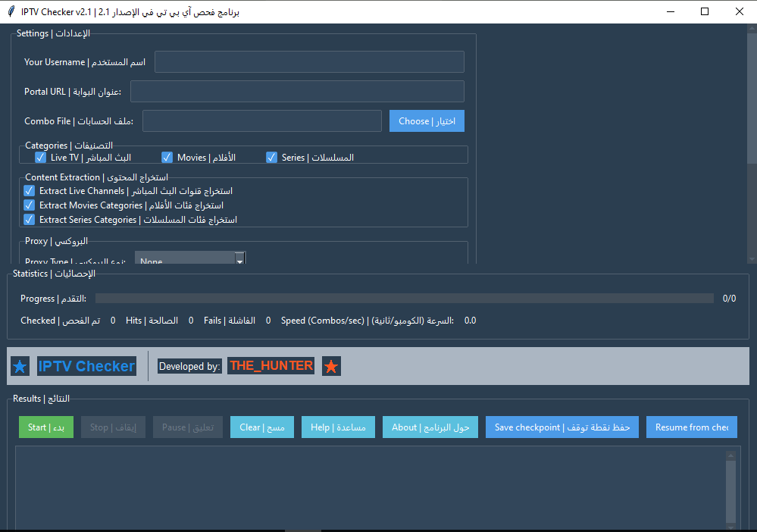Click the Combo File path field
This screenshot has height=532, width=757.
[262, 120]
